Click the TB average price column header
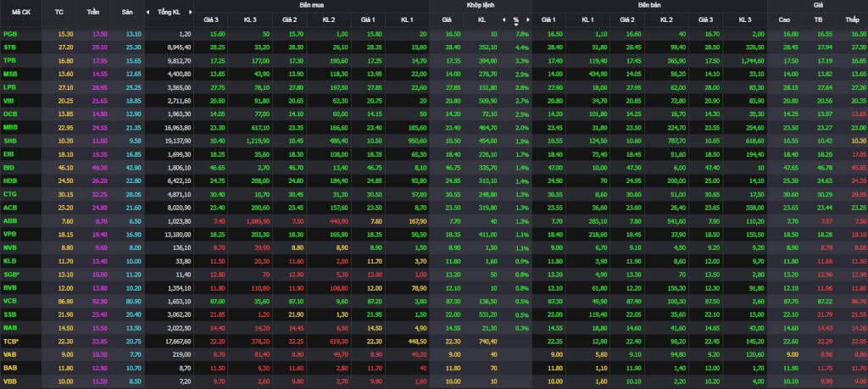The height and width of the screenshot is (389, 868). [x=818, y=20]
